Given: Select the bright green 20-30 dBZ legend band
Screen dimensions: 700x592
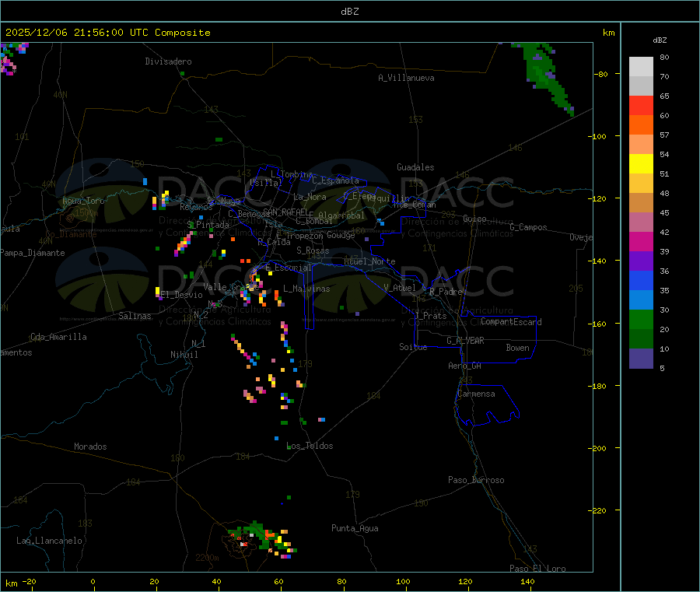Looking at the screenshot, I should [x=641, y=319].
